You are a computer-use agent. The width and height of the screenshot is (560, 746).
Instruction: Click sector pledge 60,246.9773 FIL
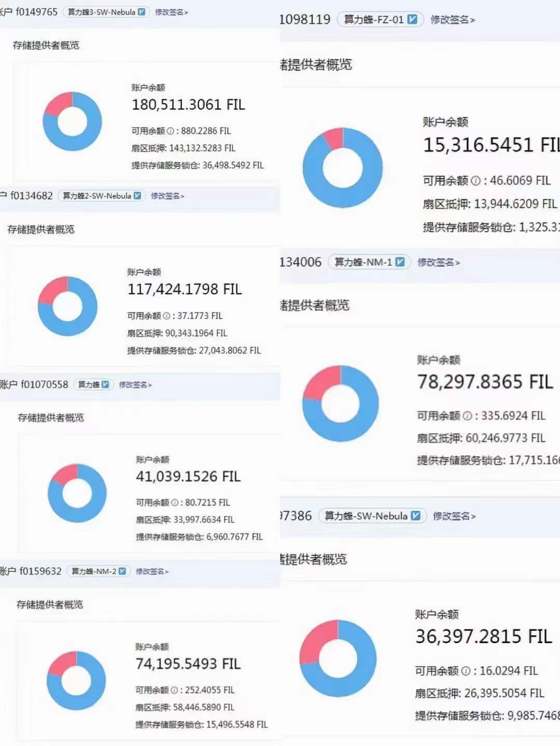click(x=506, y=438)
